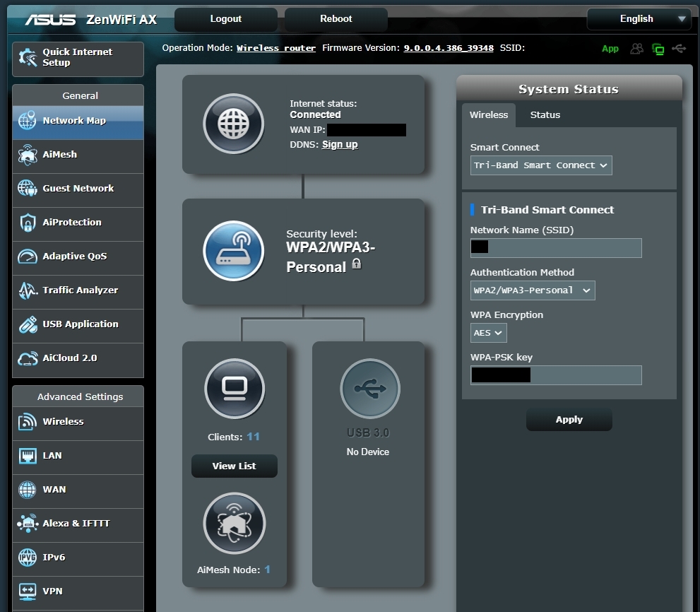The height and width of the screenshot is (612, 700).
Task: Click the AiMesh Node count number 1
Action: point(268,570)
